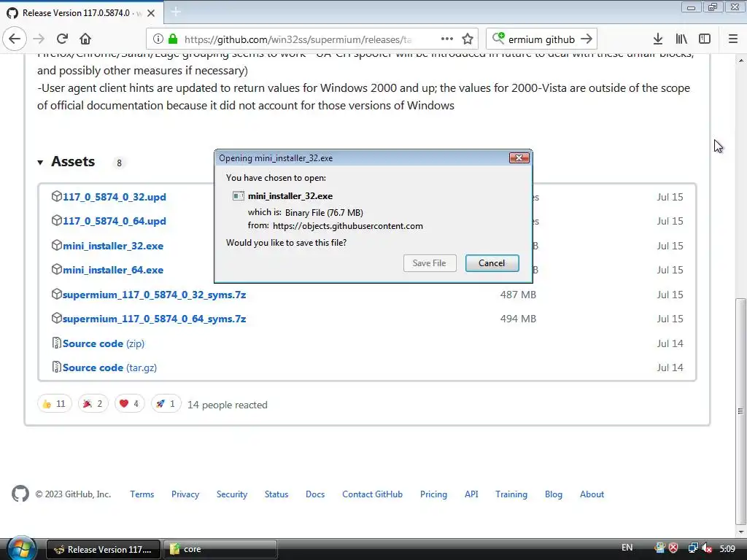Download 117_0_5874_0_32.upd asset
The image size is (747, 560).
point(115,197)
